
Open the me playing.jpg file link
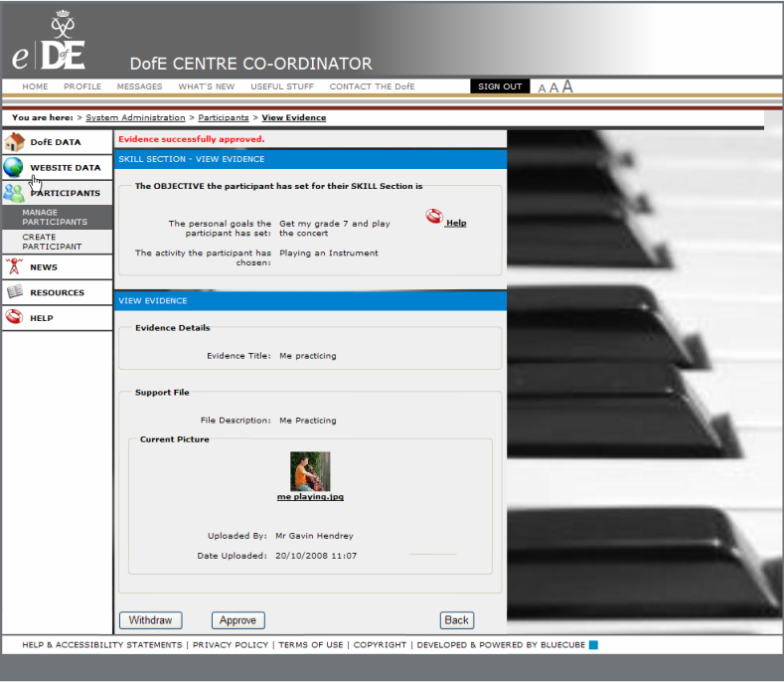[x=310, y=496]
